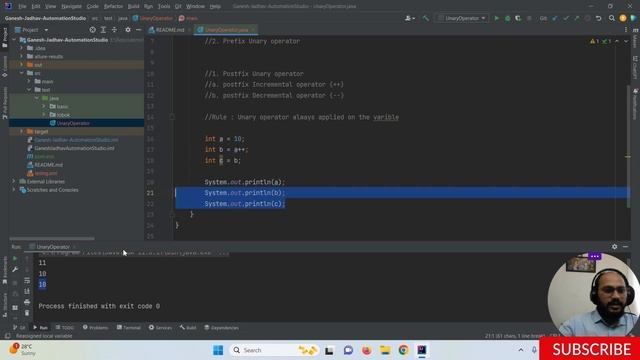Print the Run console output
This screenshot has height=360, width=640.
[27, 302]
